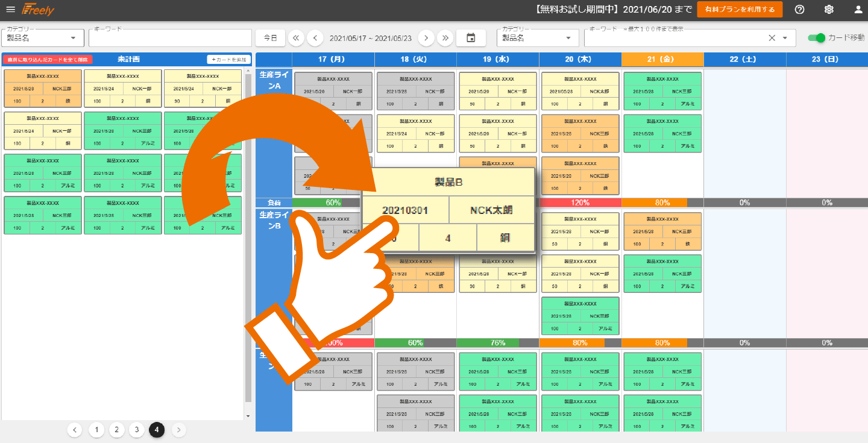The width and height of the screenshot is (868, 443).
Task: Go to previous page in card pagination
Action: coord(75,430)
